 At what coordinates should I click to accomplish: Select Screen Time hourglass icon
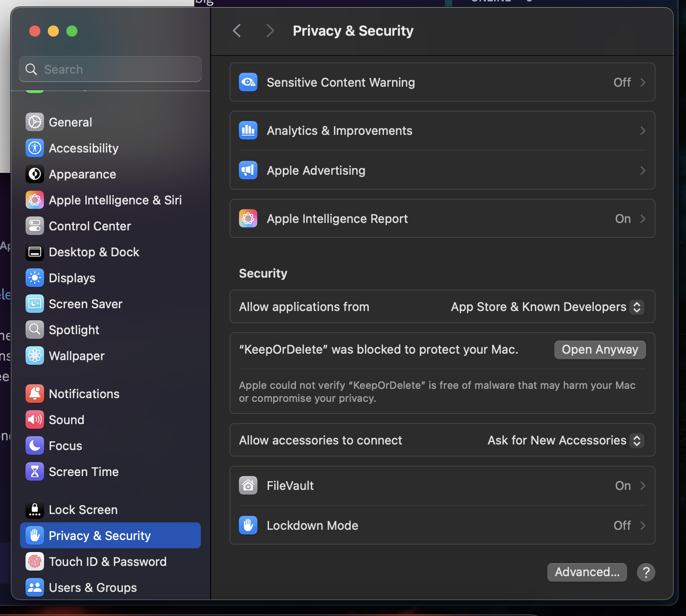click(35, 472)
